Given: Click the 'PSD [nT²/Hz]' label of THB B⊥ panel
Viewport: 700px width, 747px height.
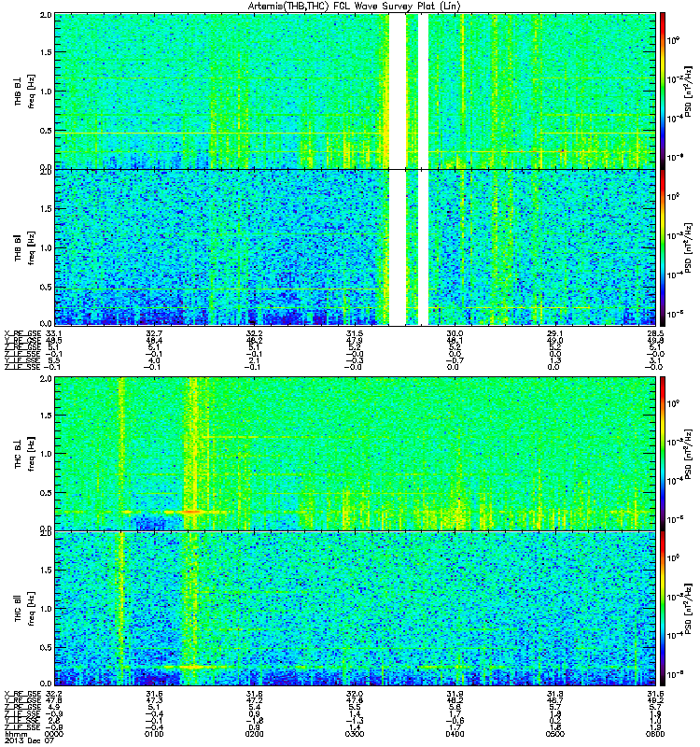Looking at the screenshot, I should (x=689, y=92).
